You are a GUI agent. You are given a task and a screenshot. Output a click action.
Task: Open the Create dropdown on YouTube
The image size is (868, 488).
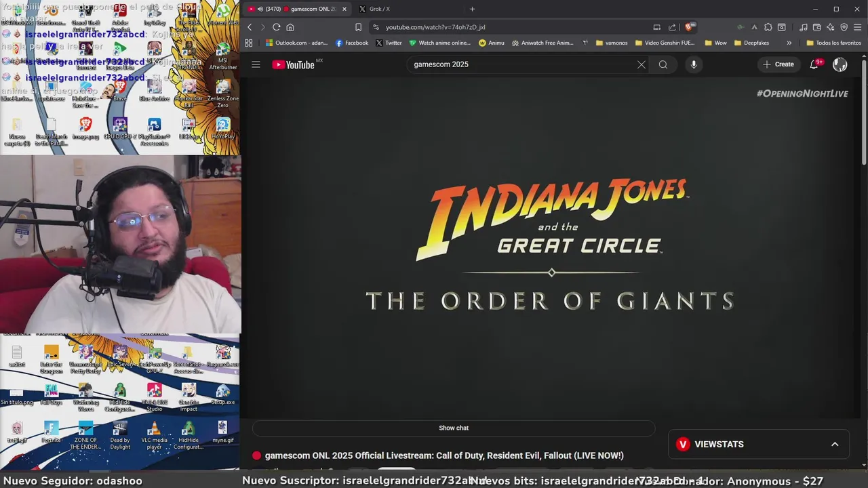coord(778,64)
